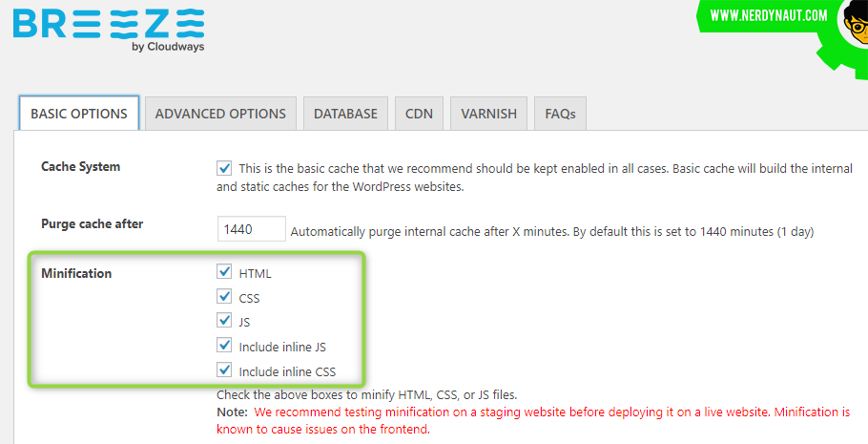This screenshot has width=868, height=444.
Task: Click the Cache System setting label
Action: click(x=80, y=167)
